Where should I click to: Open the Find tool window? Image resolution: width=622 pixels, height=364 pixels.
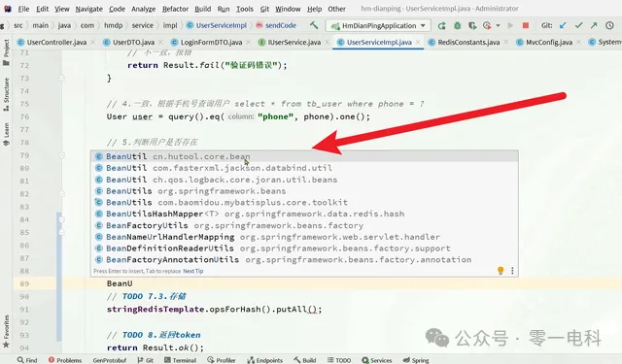click(27, 360)
